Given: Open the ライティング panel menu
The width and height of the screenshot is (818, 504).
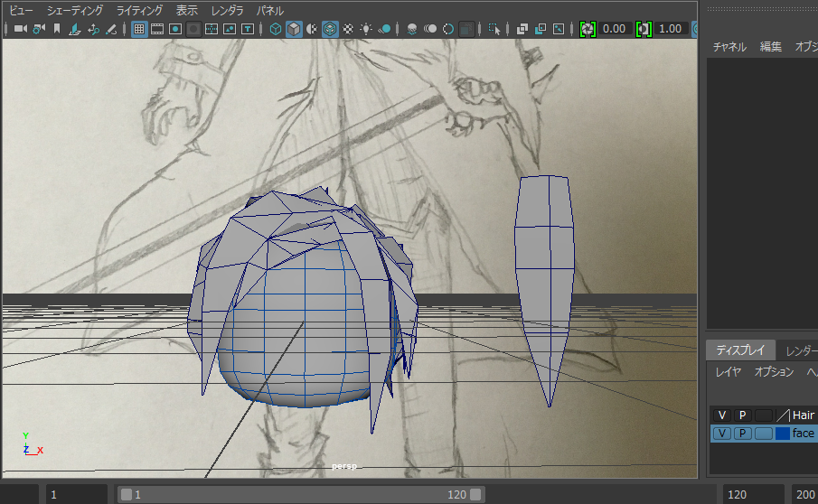Looking at the screenshot, I should tap(139, 11).
